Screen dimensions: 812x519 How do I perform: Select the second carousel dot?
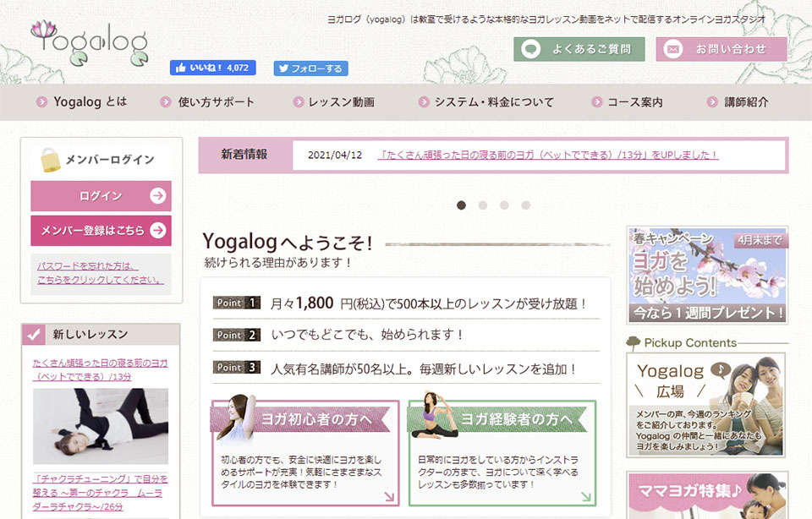coord(483,205)
